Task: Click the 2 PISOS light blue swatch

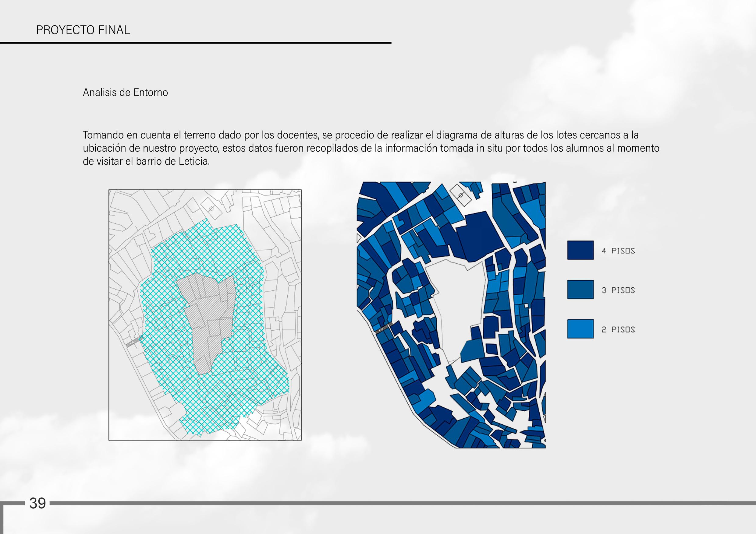Action: coord(580,329)
